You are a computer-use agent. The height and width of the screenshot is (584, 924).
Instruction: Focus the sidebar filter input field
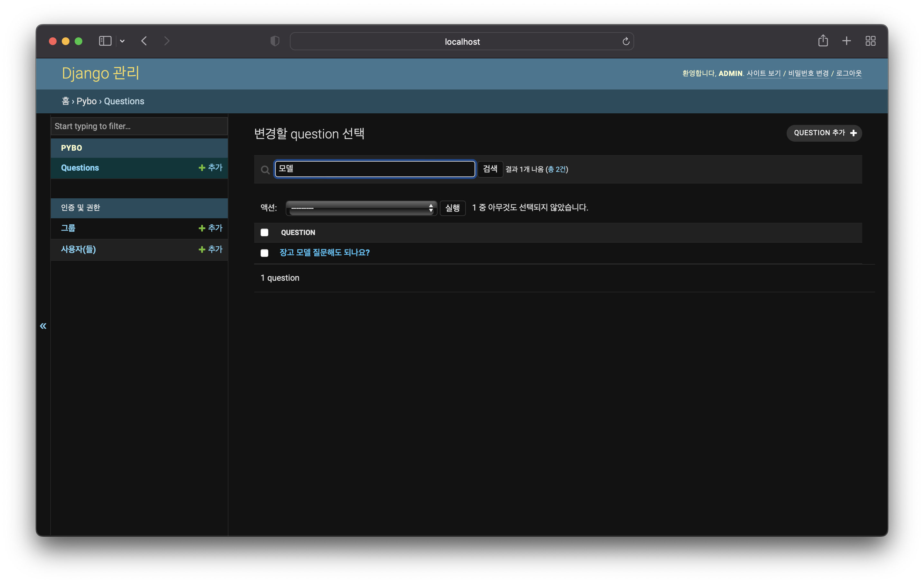click(139, 126)
